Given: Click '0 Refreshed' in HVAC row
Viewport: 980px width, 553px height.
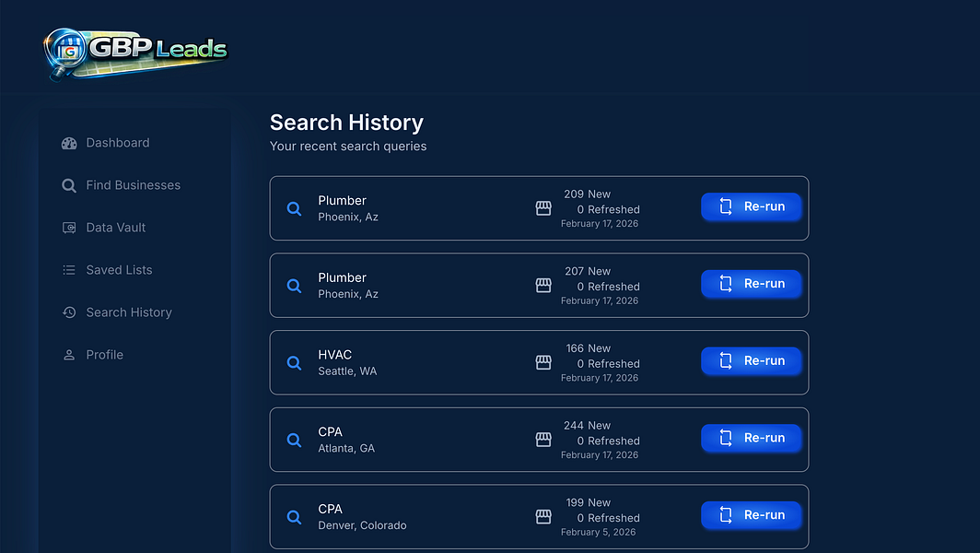Looking at the screenshot, I should click(608, 363).
